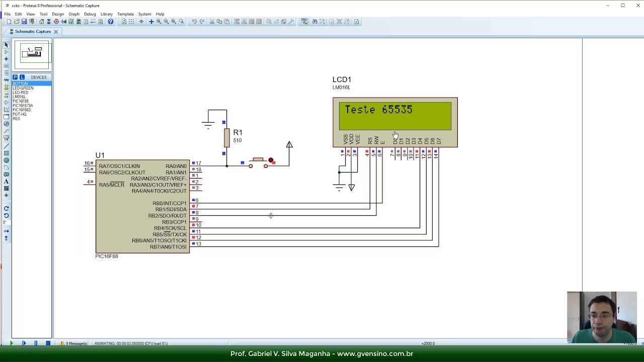This screenshot has width=644, height=362.
Task: Switch to the Schematic Capture tab
Action: pyautogui.click(x=32, y=32)
